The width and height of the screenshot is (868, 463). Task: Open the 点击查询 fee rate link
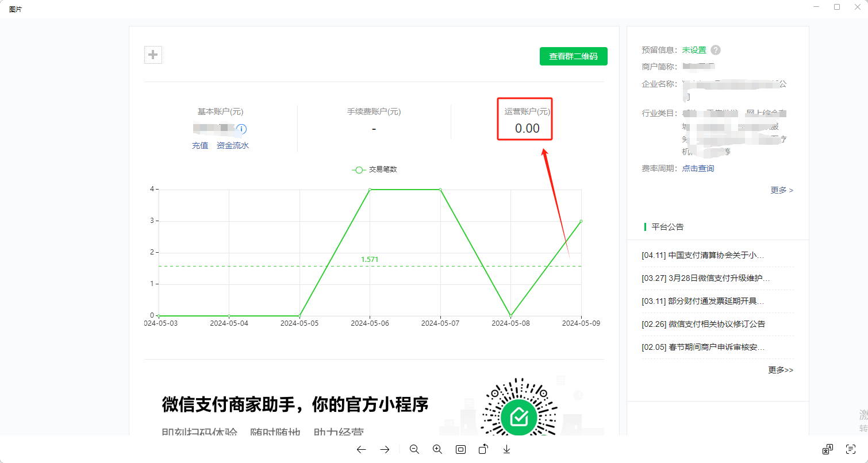click(x=698, y=168)
